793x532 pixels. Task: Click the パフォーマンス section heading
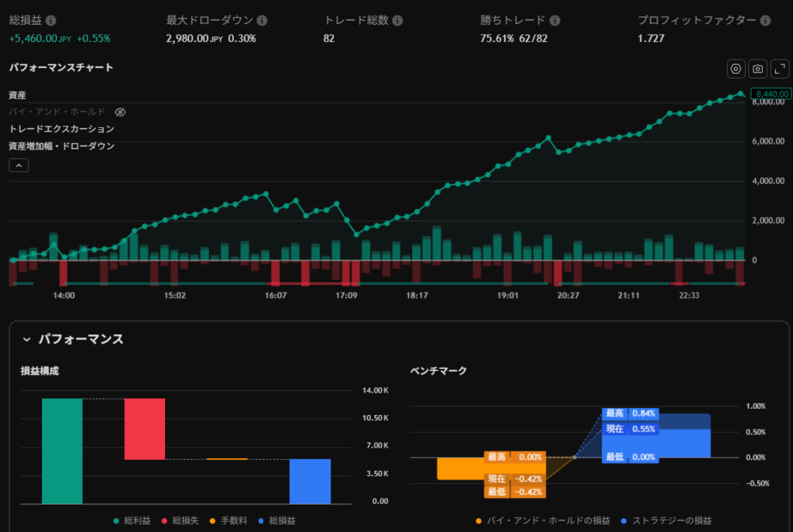coord(81,339)
